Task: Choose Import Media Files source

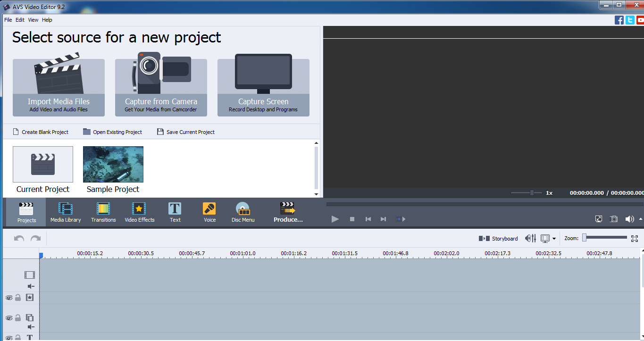Action: (x=59, y=88)
